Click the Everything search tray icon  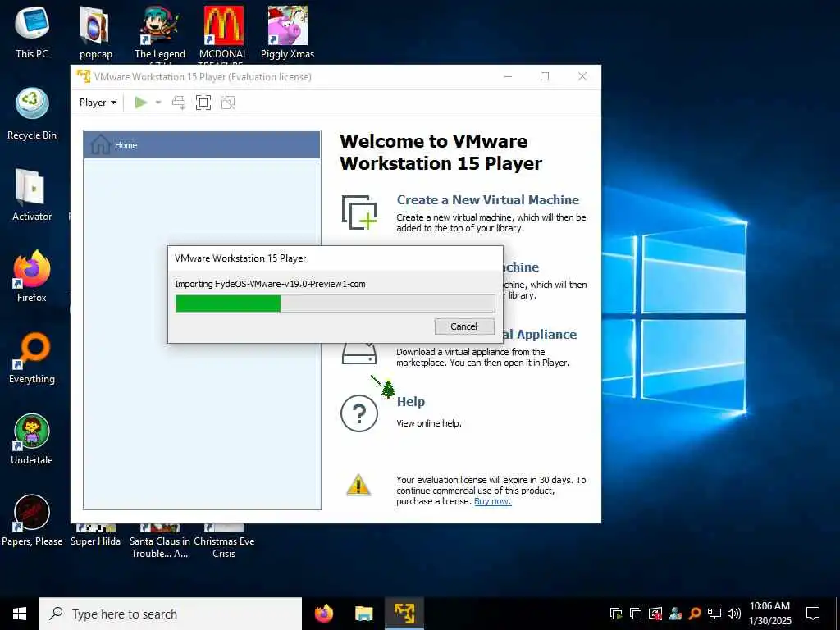pyautogui.click(x=695, y=614)
